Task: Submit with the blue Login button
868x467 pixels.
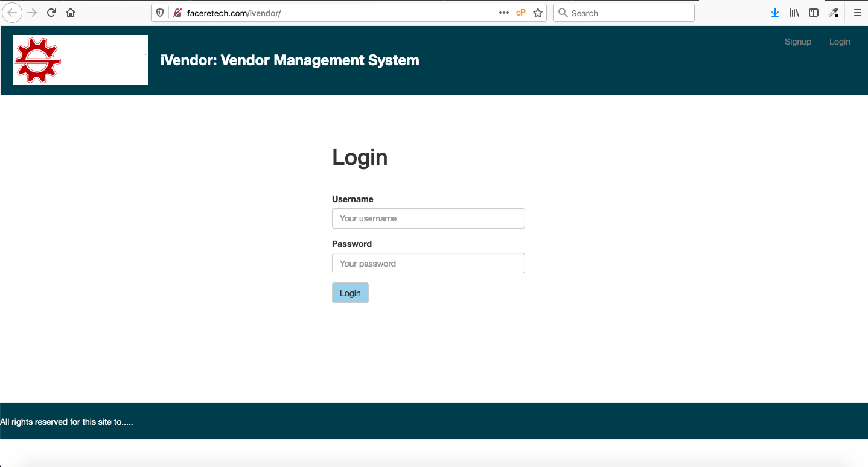Action: [350, 293]
